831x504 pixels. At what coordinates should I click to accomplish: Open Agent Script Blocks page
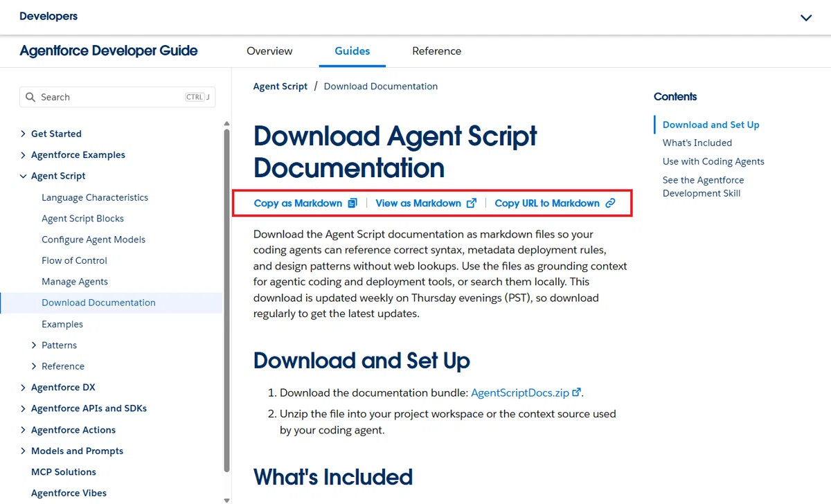pos(82,218)
